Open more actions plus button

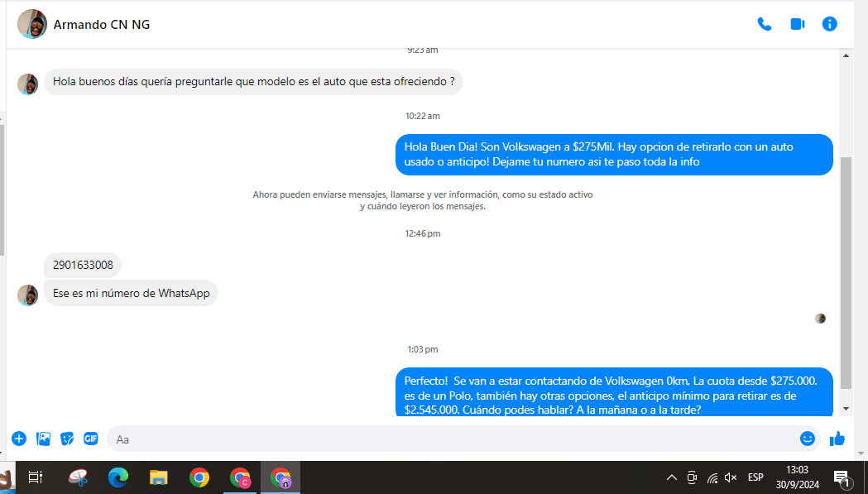tap(19, 439)
